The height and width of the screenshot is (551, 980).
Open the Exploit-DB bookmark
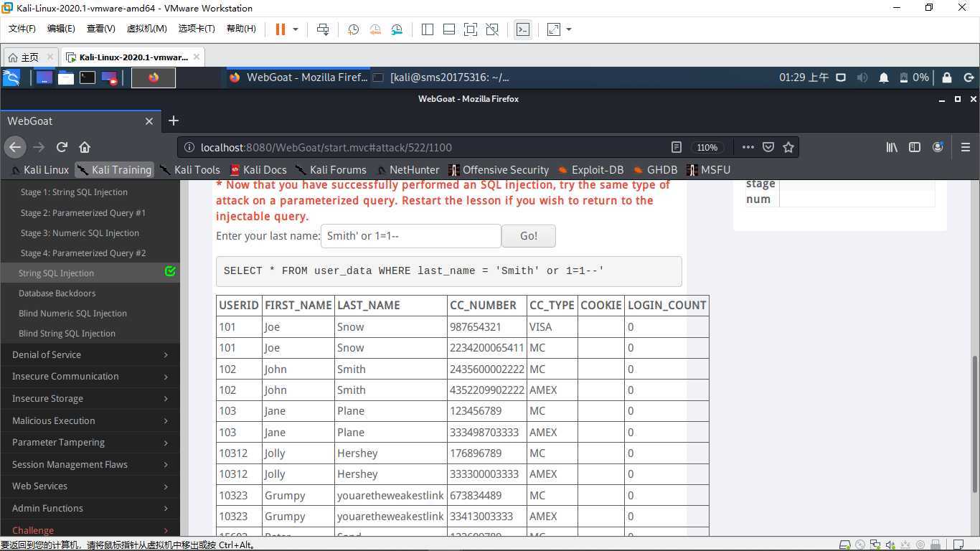pos(590,170)
